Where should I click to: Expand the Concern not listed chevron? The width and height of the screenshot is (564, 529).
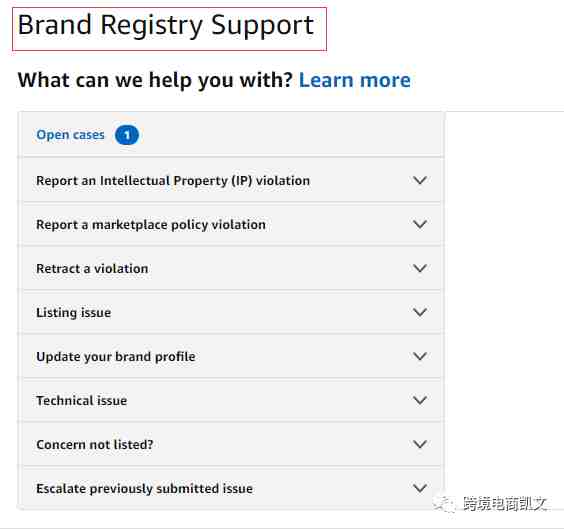pos(420,444)
